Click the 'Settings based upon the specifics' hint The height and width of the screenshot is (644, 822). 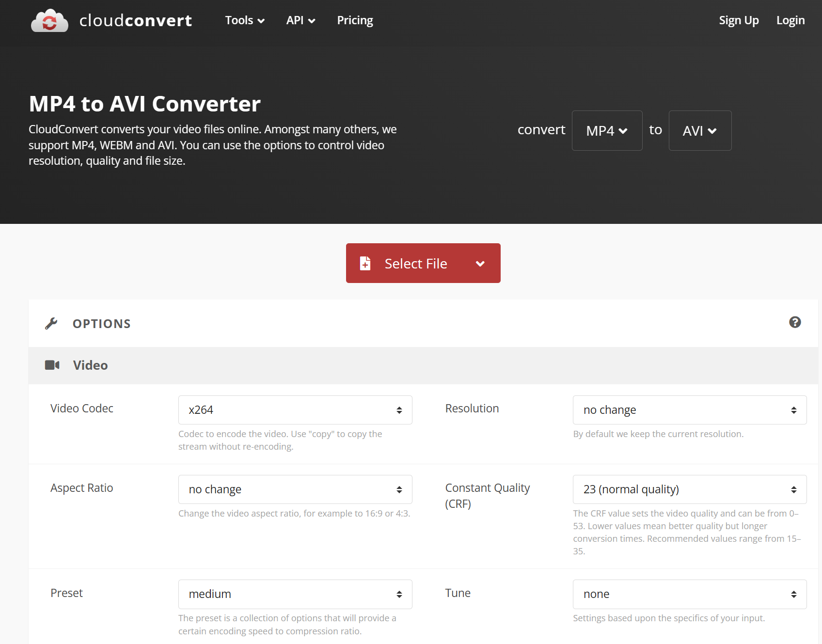point(669,618)
